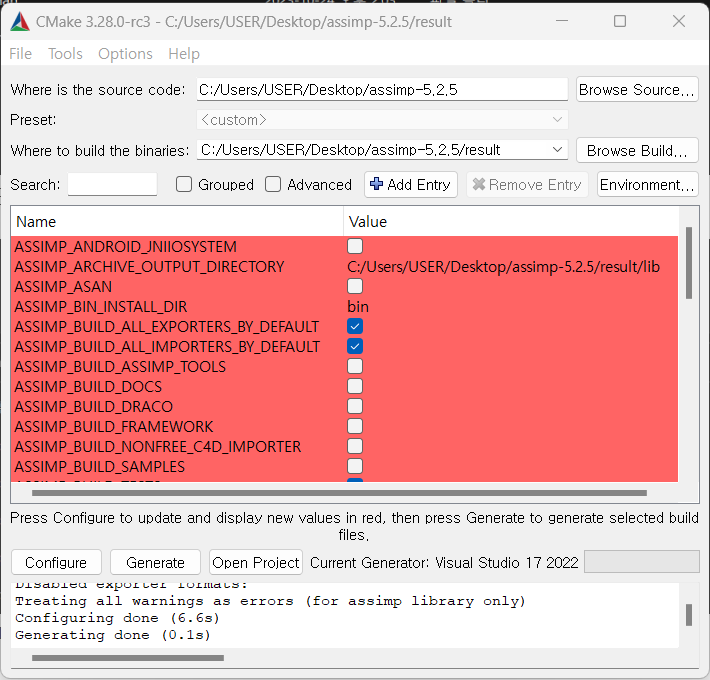Click the cache table horizontal scrollbar
Image resolution: width=710 pixels, height=680 pixels.
pyautogui.click(x=339, y=493)
